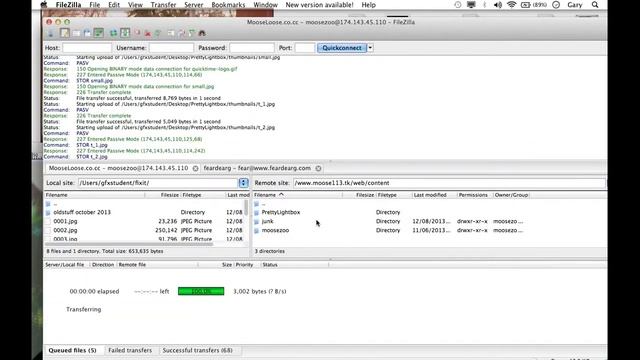
Task: Click PrettyLightbox folder icon
Action: pos(256,212)
